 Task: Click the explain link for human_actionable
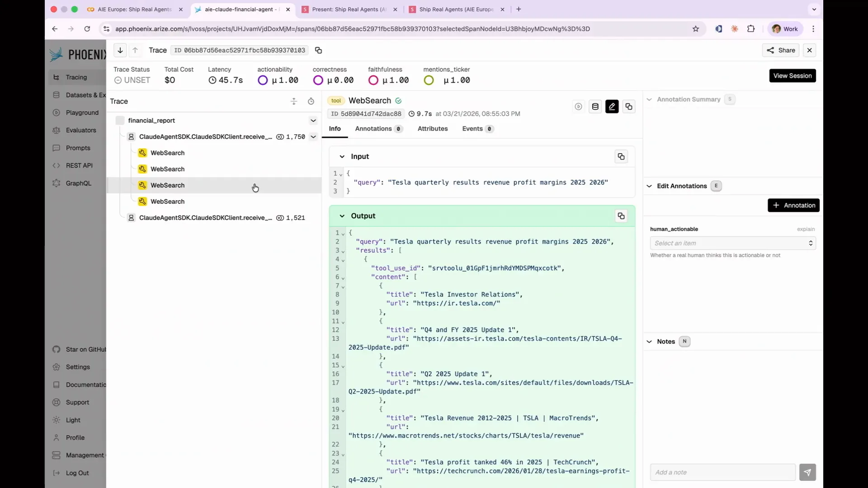pyautogui.click(x=806, y=229)
